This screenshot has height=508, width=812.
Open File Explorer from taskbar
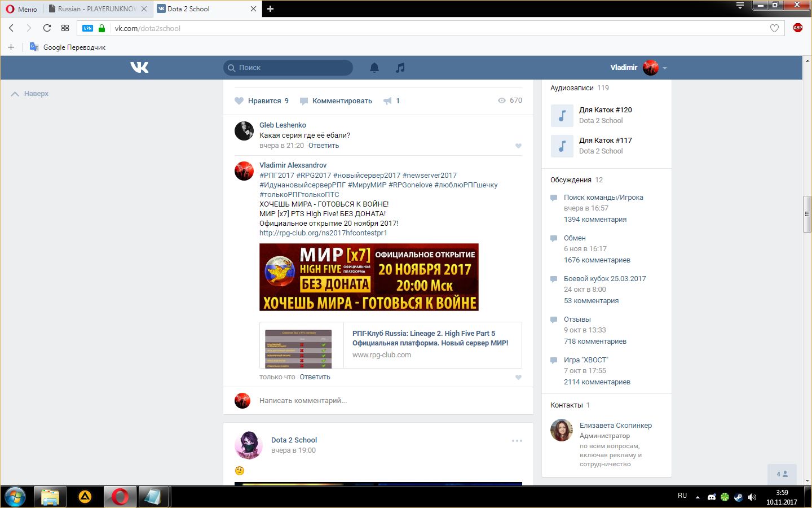(50, 497)
